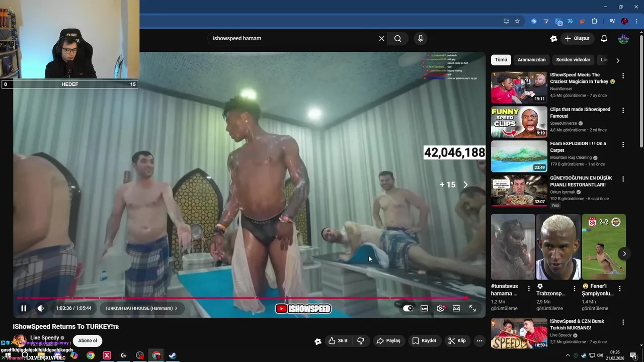Select the Aramanızdan filter chip
The height and width of the screenshot is (362, 644).
click(x=532, y=60)
